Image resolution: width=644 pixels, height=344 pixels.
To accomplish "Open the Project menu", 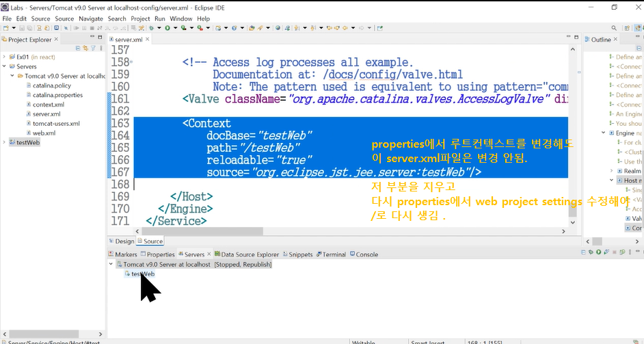I will (140, 18).
